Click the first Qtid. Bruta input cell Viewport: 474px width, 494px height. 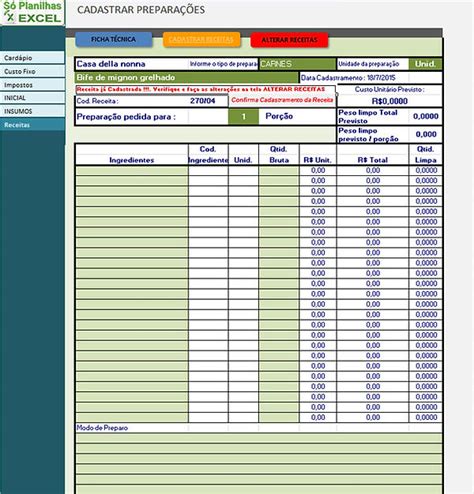(279, 171)
